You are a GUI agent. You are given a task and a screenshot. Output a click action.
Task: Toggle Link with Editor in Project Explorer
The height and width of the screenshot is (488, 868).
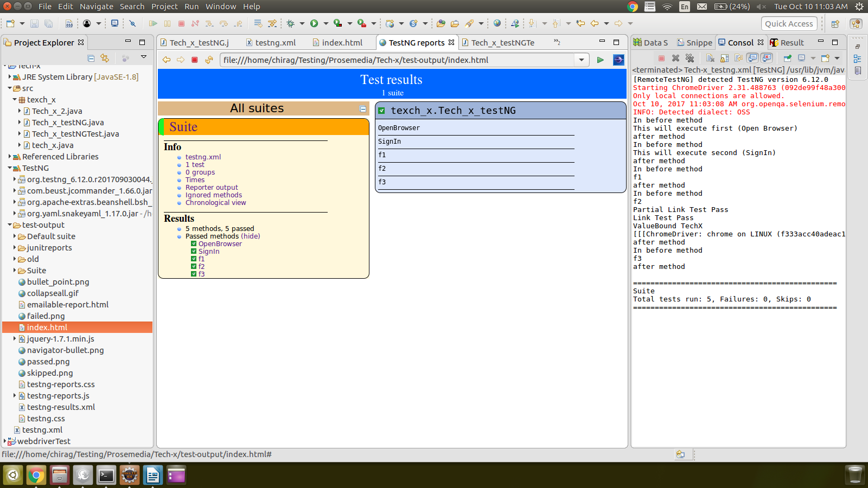point(105,57)
